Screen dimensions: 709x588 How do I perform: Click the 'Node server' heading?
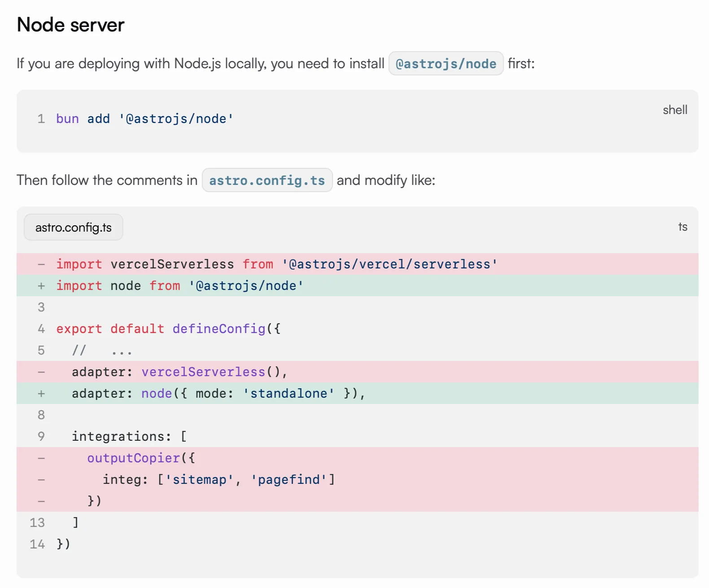click(x=70, y=25)
